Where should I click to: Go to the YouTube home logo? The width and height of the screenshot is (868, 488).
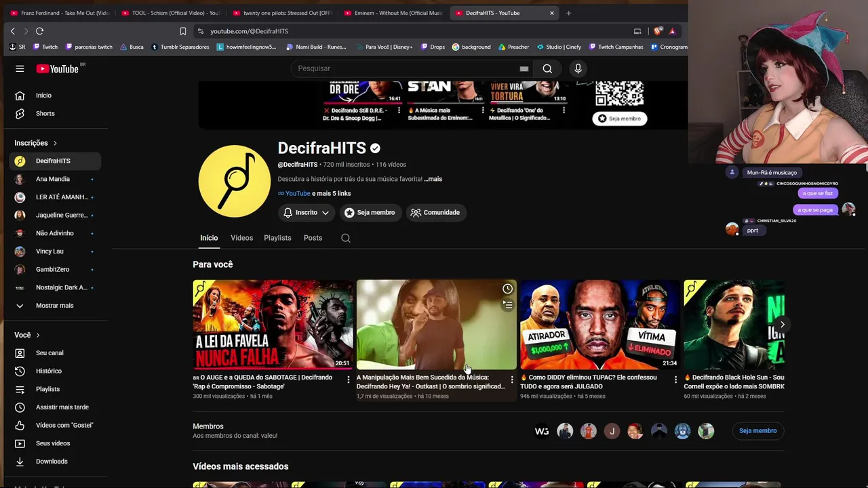pyautogui.click(x=58, y=68)
